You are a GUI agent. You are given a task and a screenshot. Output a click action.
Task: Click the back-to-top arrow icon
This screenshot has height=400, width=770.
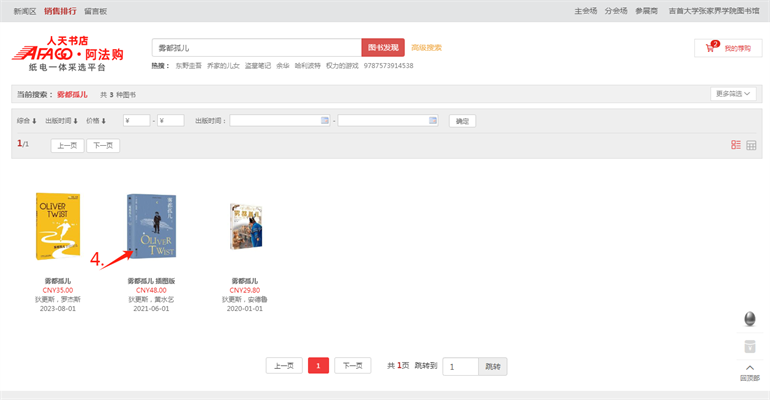coord(750,367)
